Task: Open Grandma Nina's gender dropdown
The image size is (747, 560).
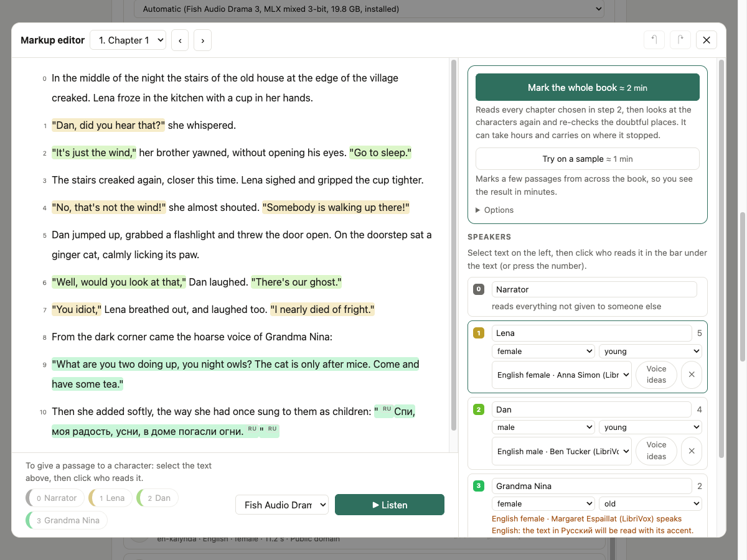Action: click(x=543, y=504)
